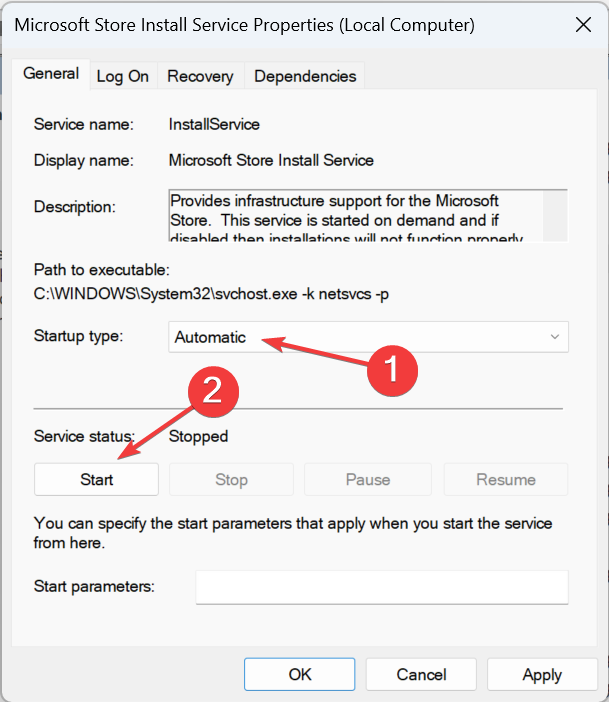The height and width of the screenshot is (702, 609).
Task: Click the Stop service button
Action: point(231,479)
